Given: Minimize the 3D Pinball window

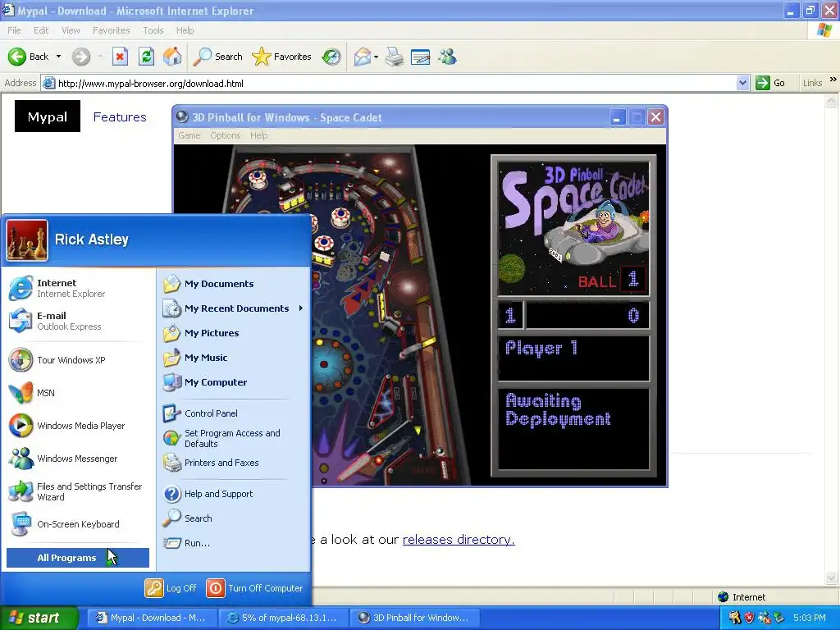Looking at the screenshot, I should click(x=617, y=117).
